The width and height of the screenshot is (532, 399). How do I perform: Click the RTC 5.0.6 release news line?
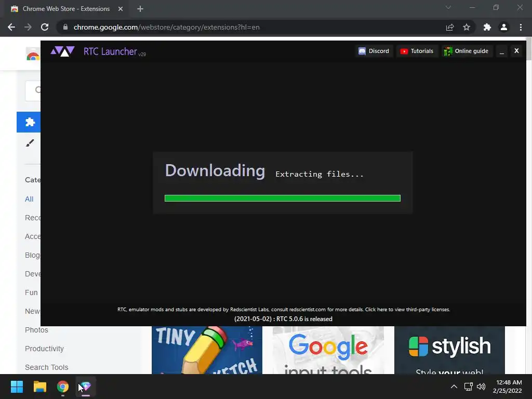(283, 319)
